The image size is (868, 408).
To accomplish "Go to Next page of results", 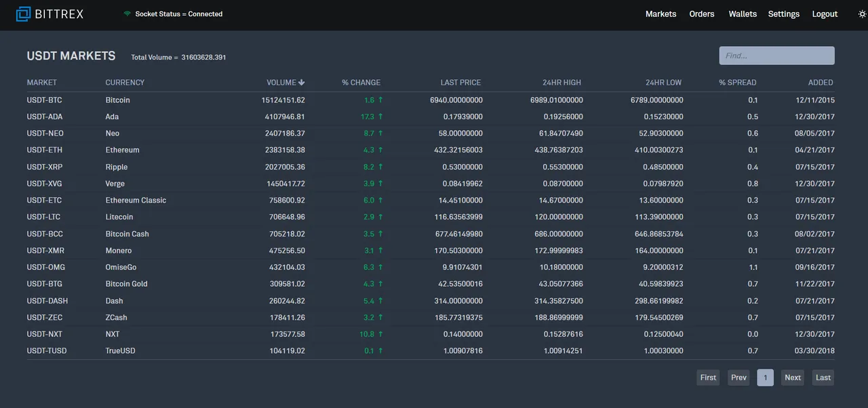I will (793, 378).
